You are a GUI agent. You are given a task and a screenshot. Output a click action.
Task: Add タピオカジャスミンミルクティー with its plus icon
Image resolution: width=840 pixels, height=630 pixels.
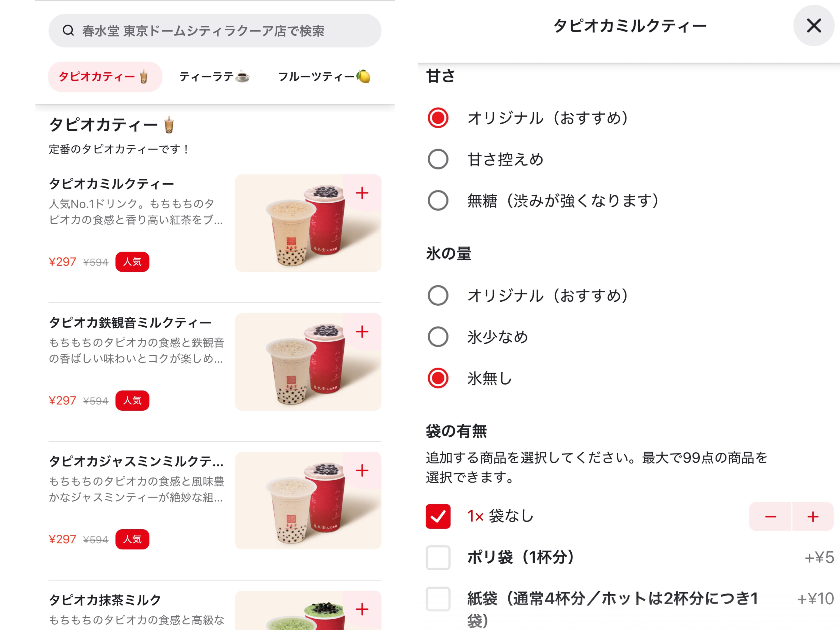362,470
